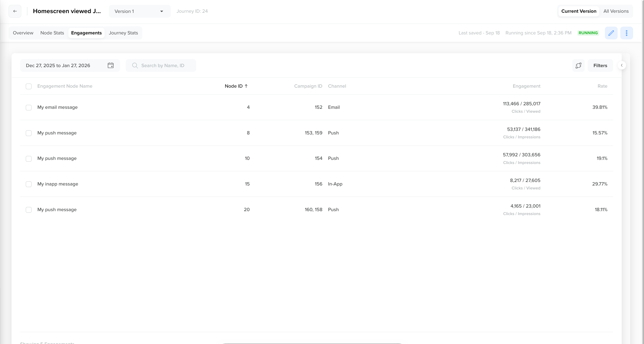
Task: Open the Filters button
Action: (x=600, y=66)
